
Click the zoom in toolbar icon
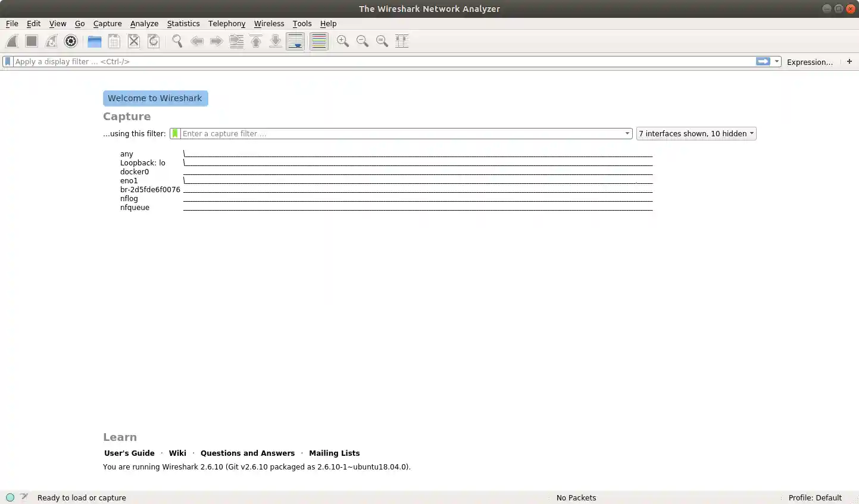point(342,41)
